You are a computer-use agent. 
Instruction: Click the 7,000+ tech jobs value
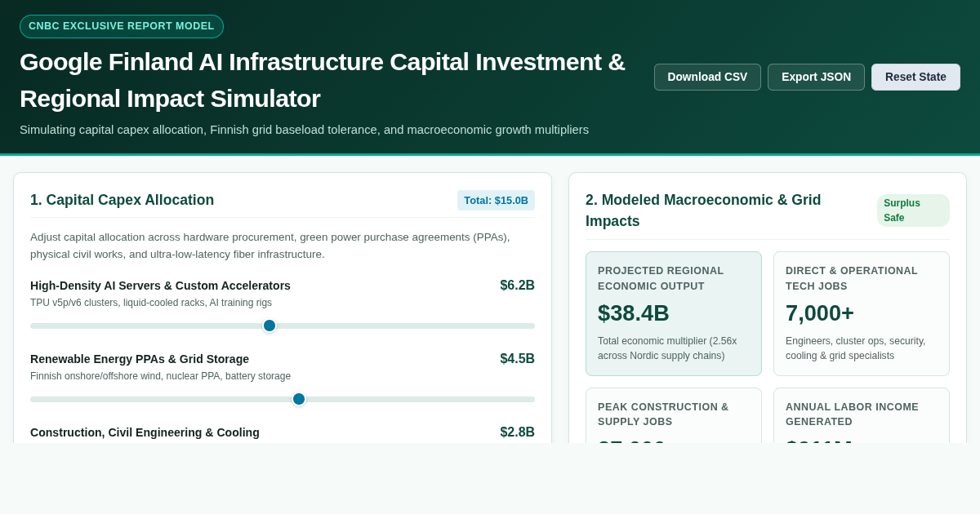coord(820,313)
